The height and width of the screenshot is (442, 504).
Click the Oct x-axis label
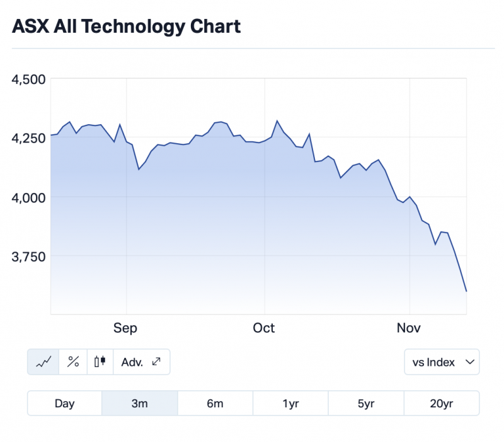coord(263,328)
